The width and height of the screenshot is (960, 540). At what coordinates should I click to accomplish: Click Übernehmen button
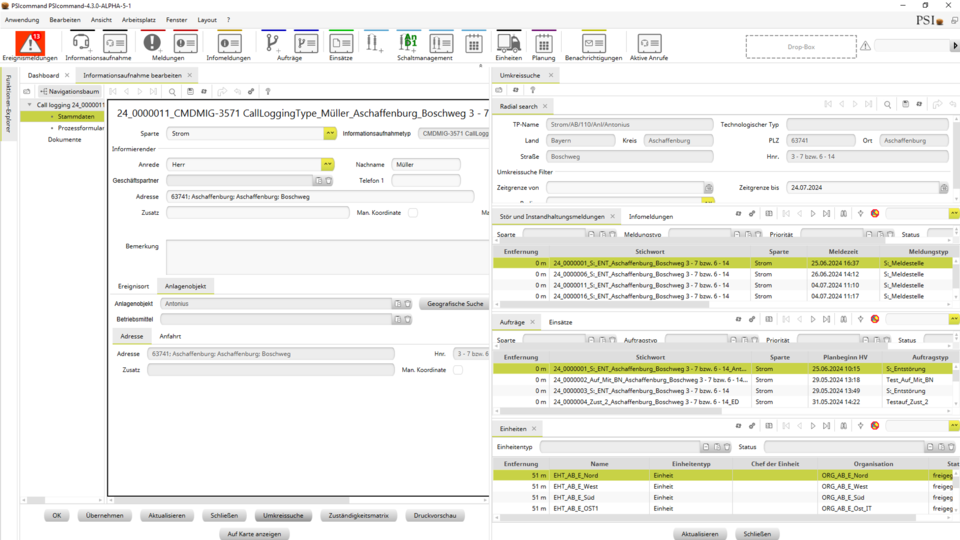click(105, 516)
